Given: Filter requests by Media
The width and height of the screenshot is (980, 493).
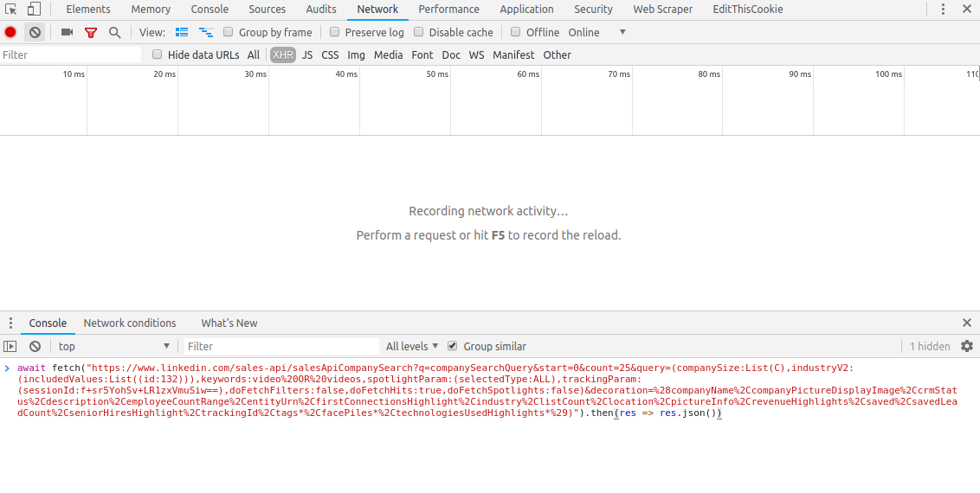Looking at the screenshot, I should point(388,54).
